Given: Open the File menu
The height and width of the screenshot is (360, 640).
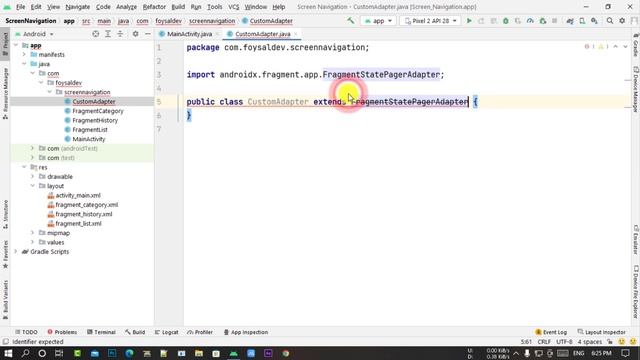Looking at the screenshot, I should click(20, 7).
